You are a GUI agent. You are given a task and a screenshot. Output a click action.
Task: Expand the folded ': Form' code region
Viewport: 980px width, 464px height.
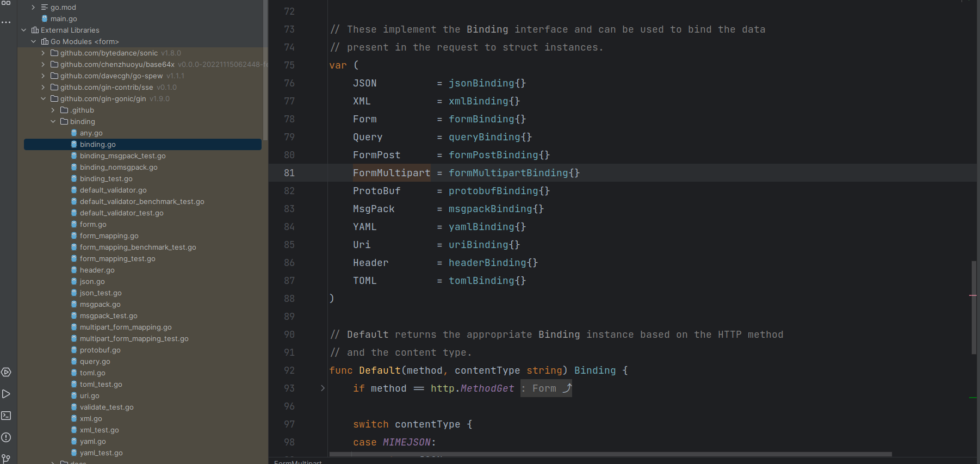(546, 388)
